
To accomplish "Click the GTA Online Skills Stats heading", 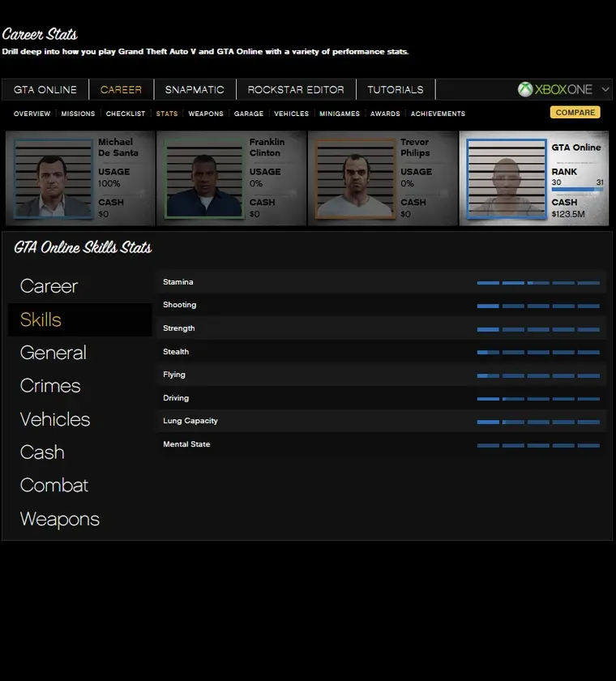I will click(83, 247).
